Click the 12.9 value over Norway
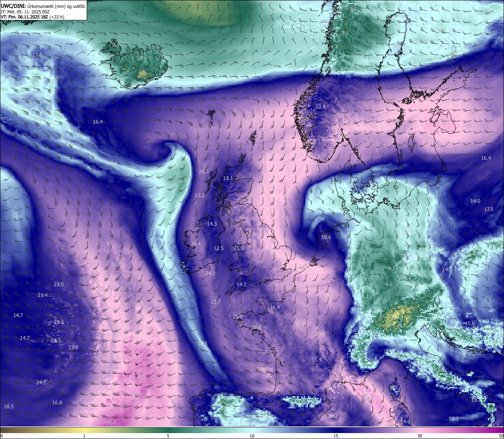Image resolution: width=504 pixels, height=439 pixels. [321, 107]
